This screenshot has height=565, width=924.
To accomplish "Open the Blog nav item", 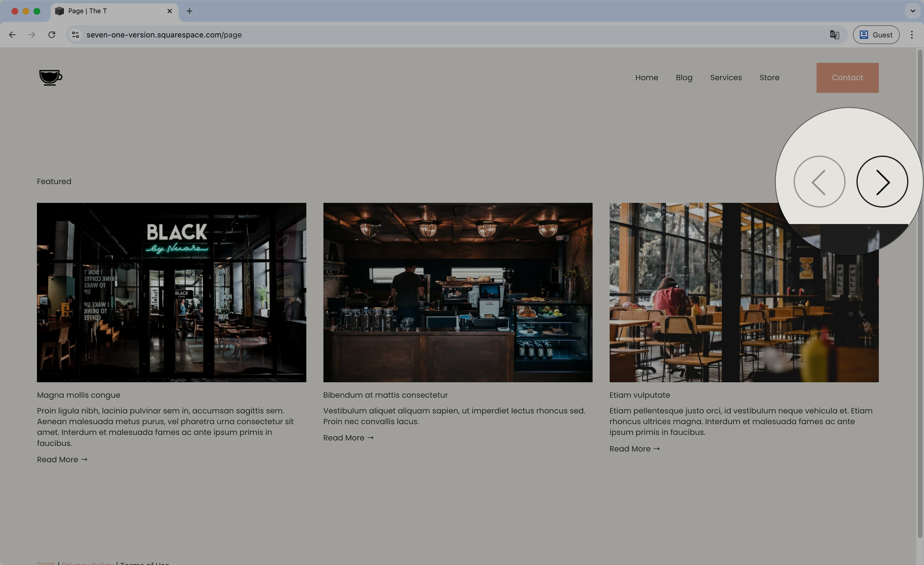I will (684, 78).
